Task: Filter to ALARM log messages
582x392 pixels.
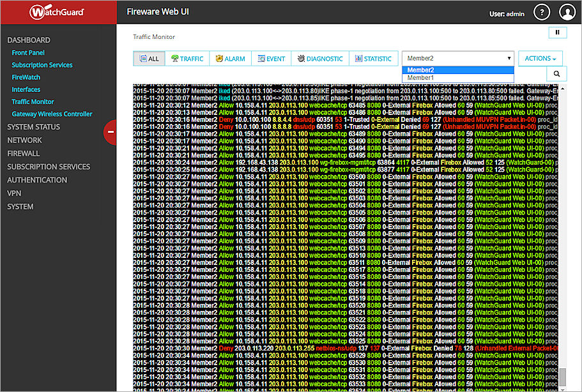Action: (x=231, y=59)
